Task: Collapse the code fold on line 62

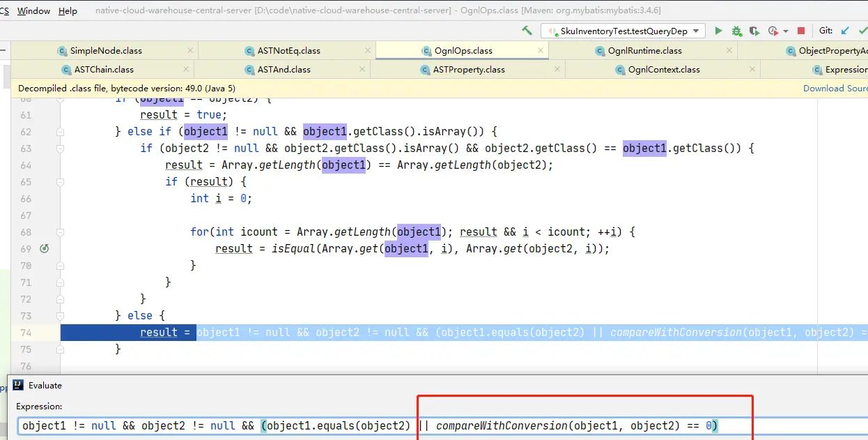Action: (59, 131)
